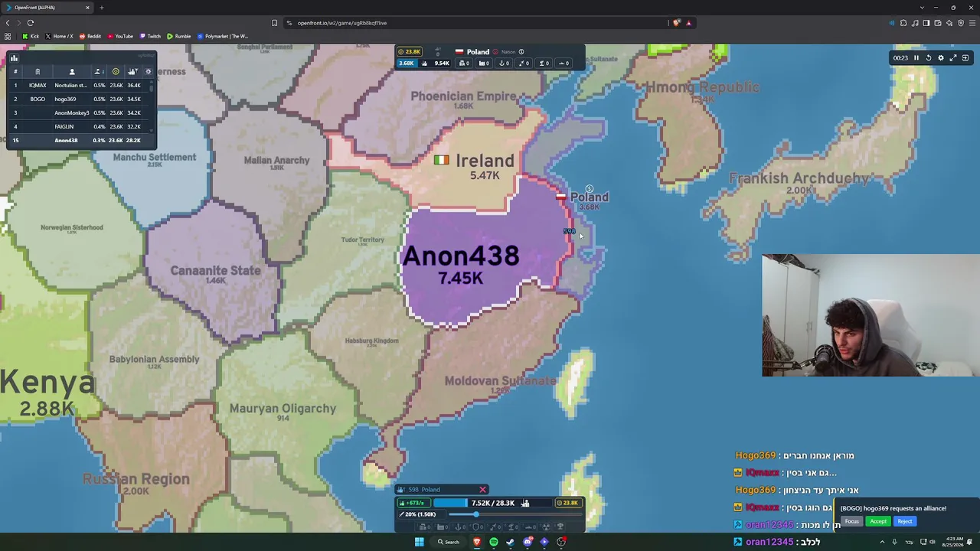The image size is (980, 551).
Task: Open Discord from taskbar
Action: tap(528, 542)
